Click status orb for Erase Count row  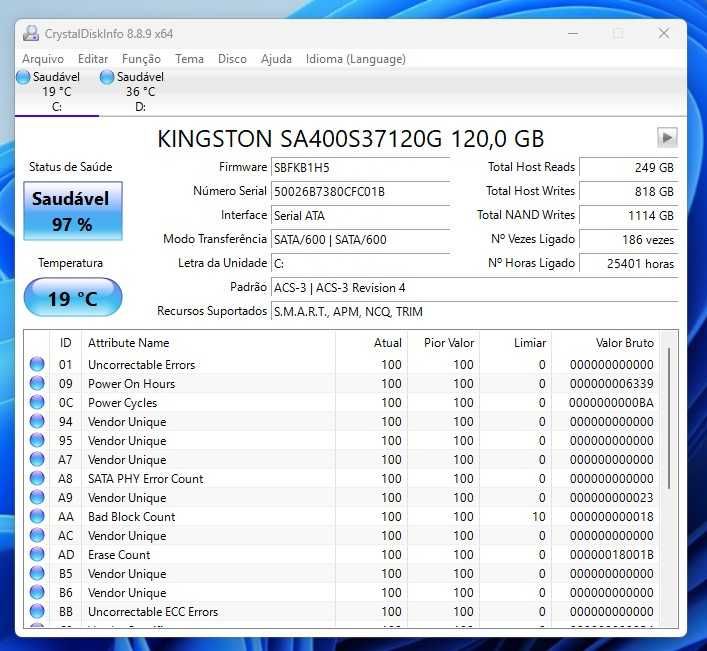37,554
